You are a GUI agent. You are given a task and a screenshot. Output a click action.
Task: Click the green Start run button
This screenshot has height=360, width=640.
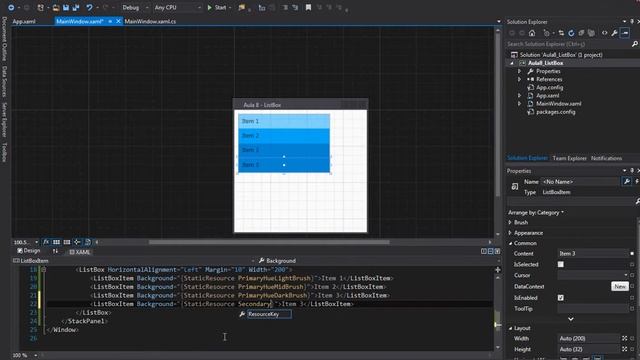pos(217,7)
